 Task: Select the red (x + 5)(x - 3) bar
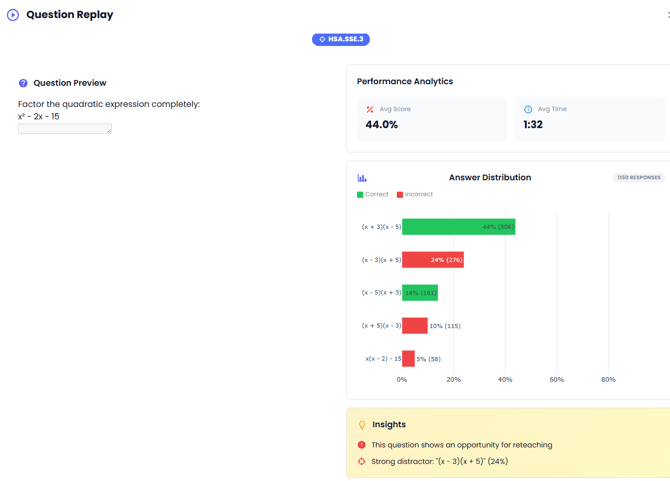[x=414, y=326]
